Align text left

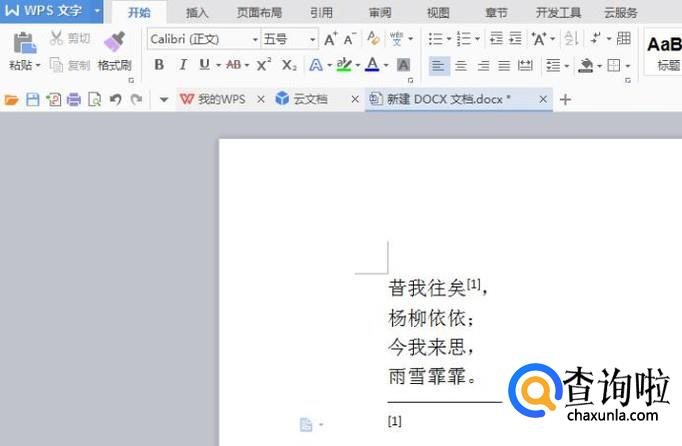click(x=438, y=66)
